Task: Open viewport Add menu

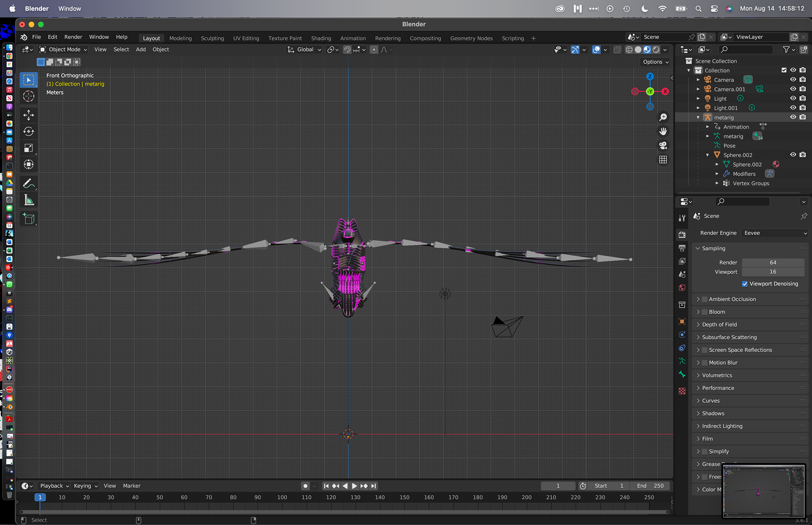Action: point(141,49)
